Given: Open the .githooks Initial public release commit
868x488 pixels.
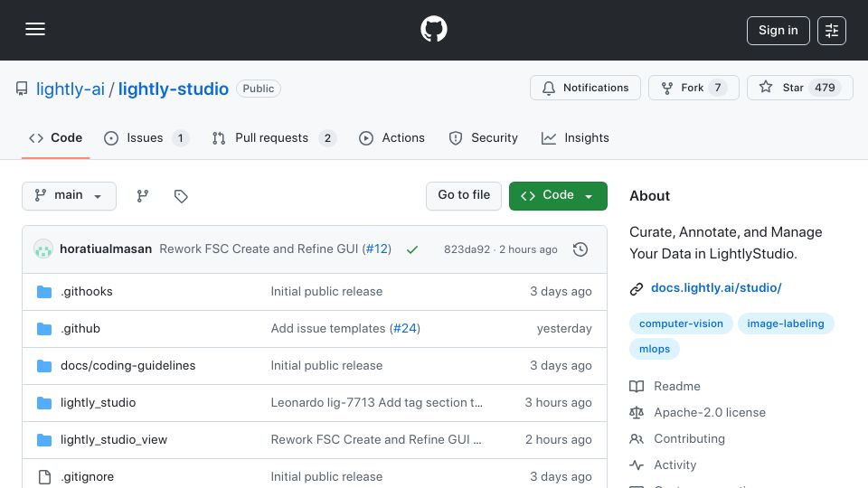Looking at the screenshot, I should click(326, 292).
